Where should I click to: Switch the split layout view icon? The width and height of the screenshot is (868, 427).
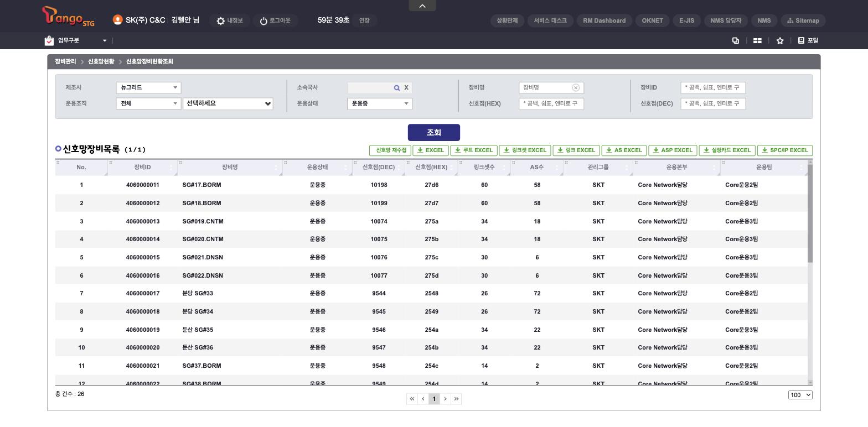click(757, 40)
